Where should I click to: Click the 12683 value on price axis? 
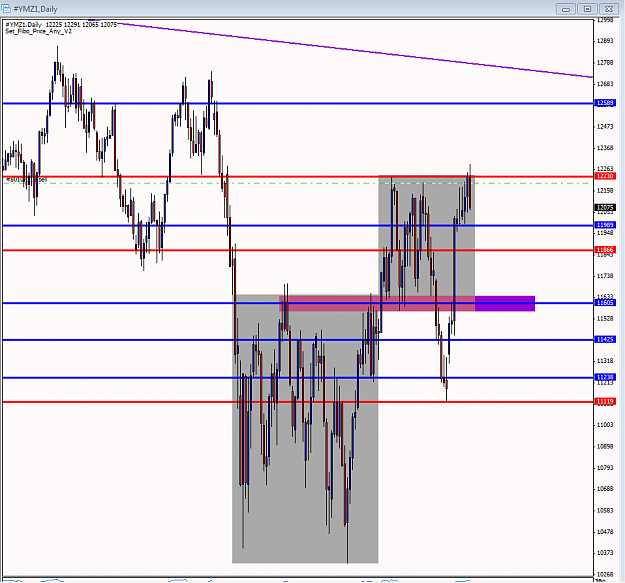(605, 84)
